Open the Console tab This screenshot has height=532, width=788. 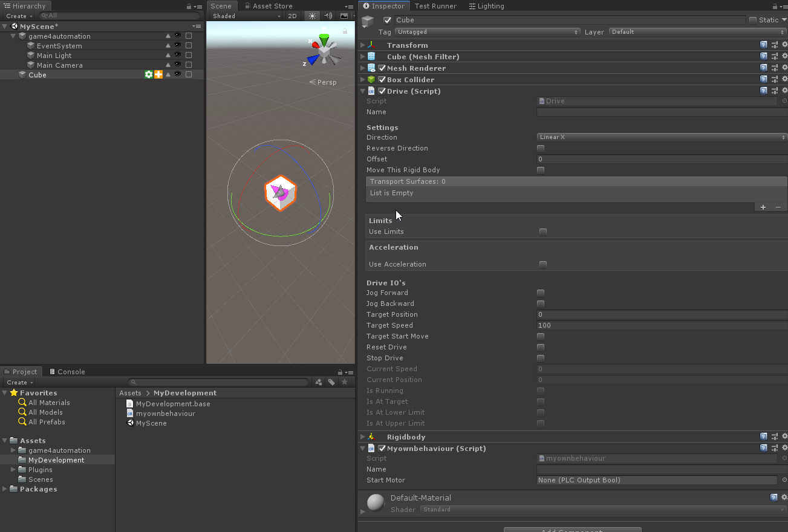pos(67,372)
